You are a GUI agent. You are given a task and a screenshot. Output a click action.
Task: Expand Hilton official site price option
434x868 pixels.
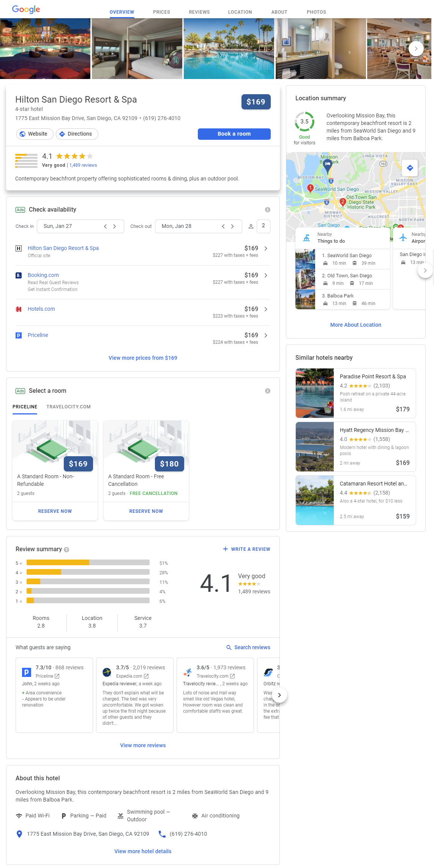click(266, 248)
